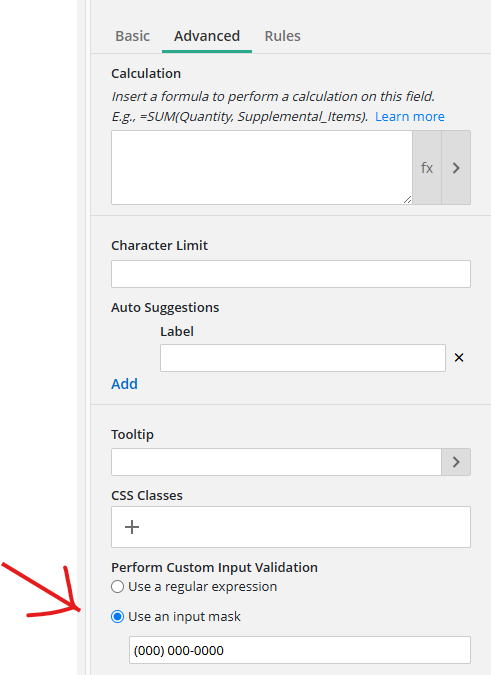Focus the Calculation formula text area
Viewport: 491px width, 675px height.
pyautogui.click(x=262, y=167)
